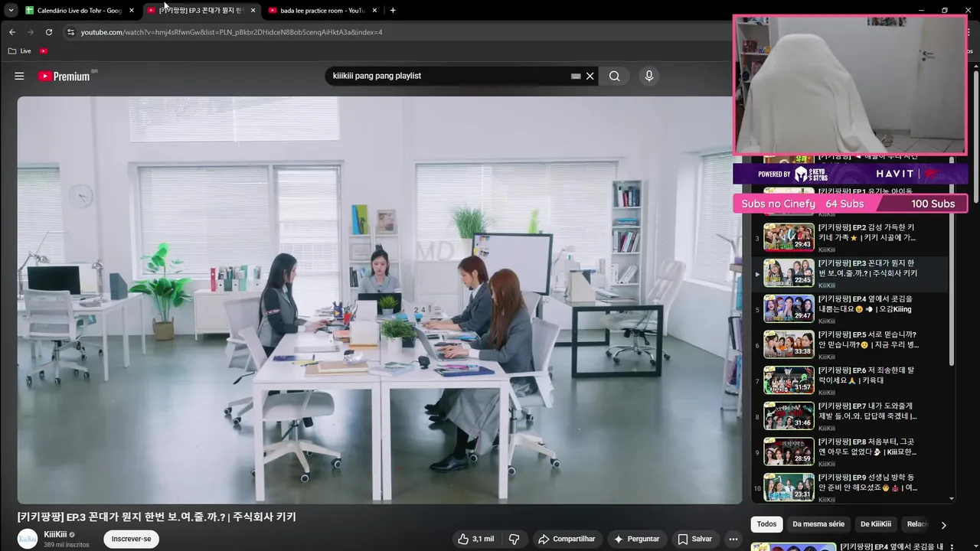Open KiiiKiii channel avatar

(x=28, y=539)
